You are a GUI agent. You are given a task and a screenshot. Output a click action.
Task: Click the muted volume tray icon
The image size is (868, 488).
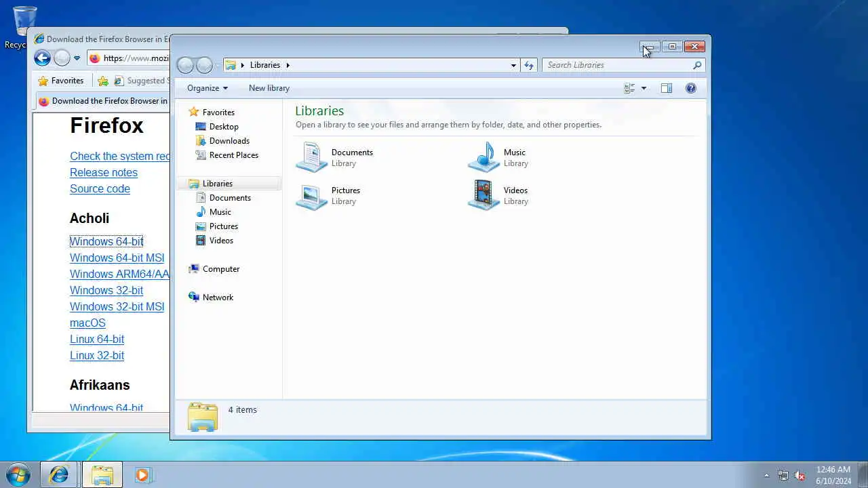click(x=800, y=475)
